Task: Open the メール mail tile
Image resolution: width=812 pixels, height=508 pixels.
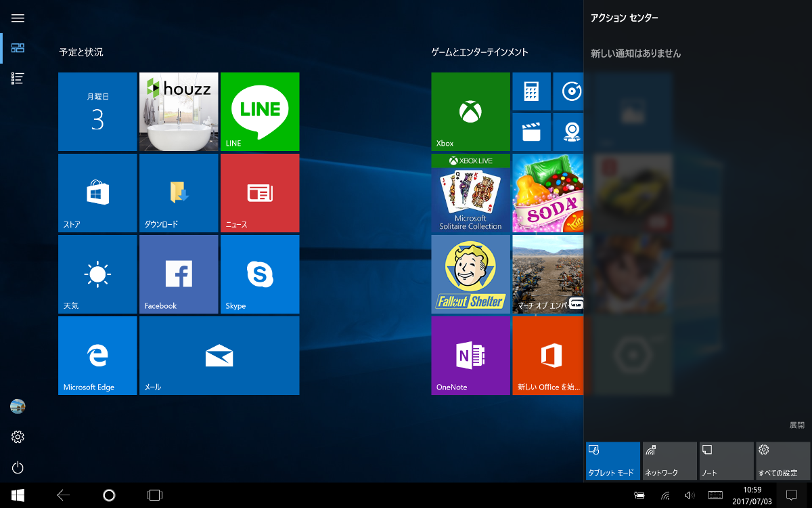Action: 219,356
